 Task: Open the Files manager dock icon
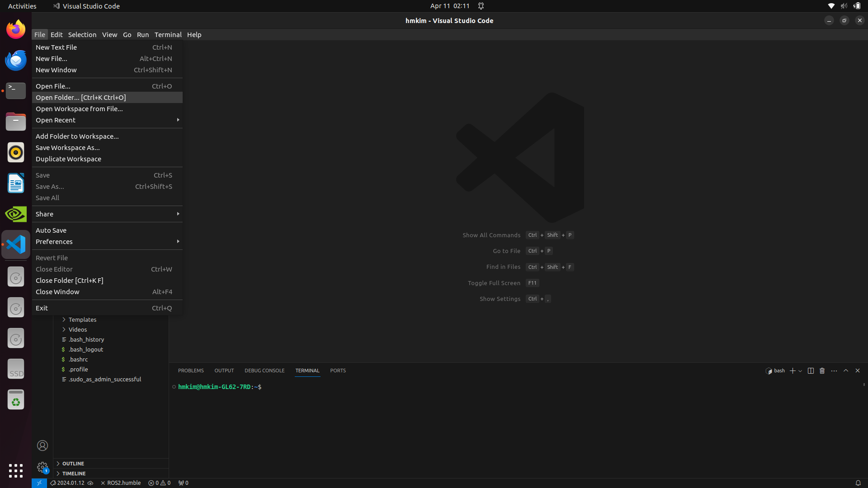coord(16,122)
